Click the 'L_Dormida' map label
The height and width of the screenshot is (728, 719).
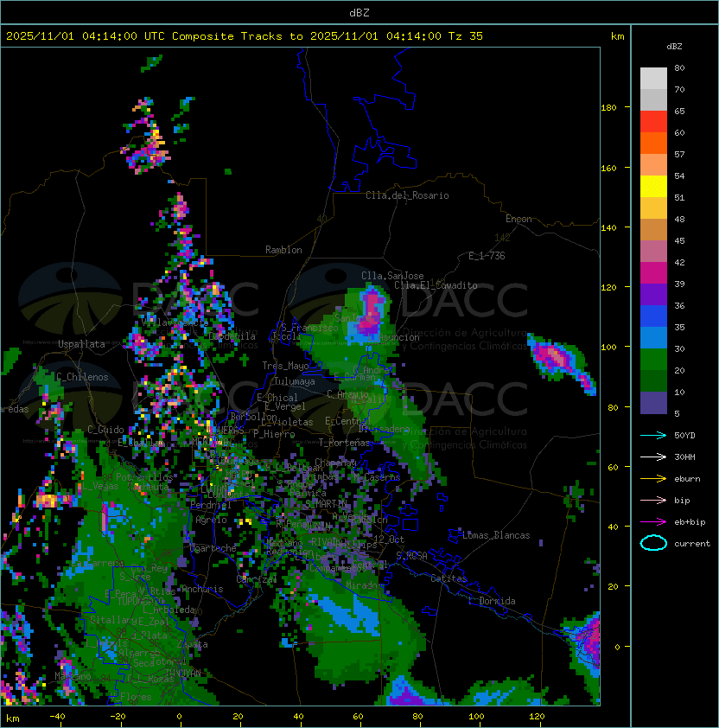[x=492, y=601]
